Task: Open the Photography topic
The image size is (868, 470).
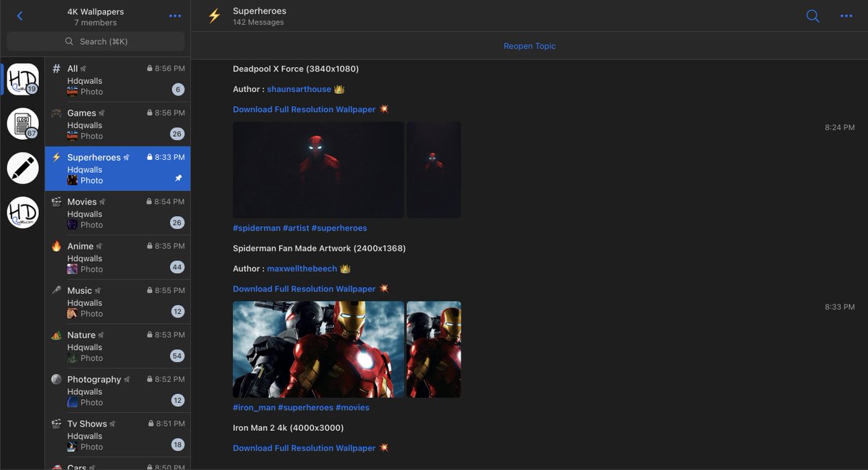Action: pos(118,391)
